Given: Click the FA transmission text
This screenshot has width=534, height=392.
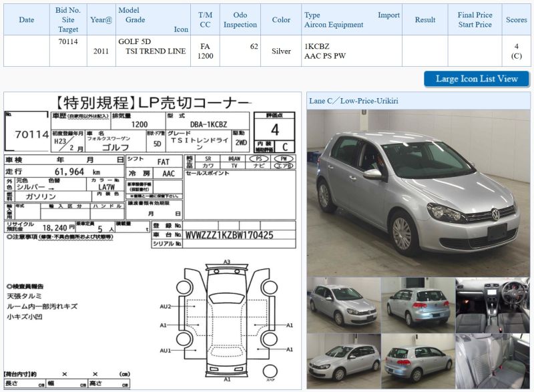Looking at the screenshot, I should (x=205, y=46).
